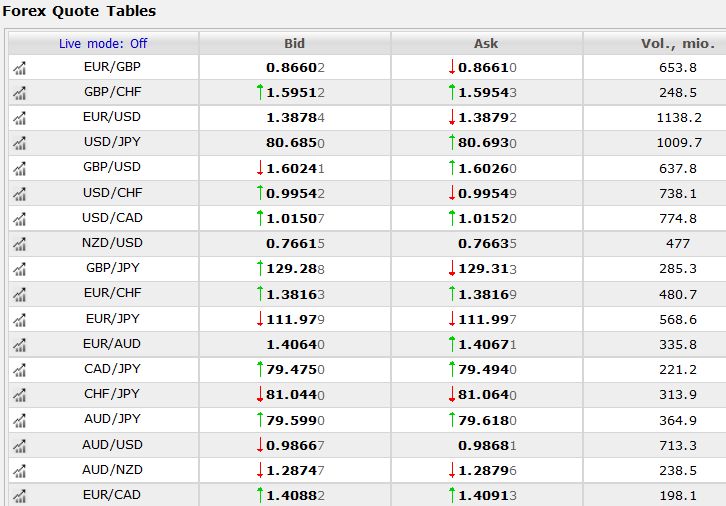Sort by the Ask column header
This screenshot has height=506, width=726.
click(x=486, y=44)
